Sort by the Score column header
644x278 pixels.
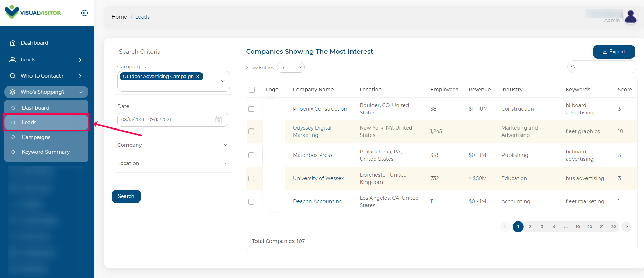(625, 90)
